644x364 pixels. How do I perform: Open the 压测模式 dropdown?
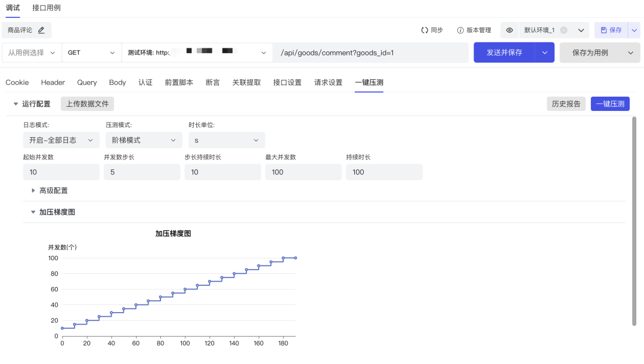pos(143,140)
